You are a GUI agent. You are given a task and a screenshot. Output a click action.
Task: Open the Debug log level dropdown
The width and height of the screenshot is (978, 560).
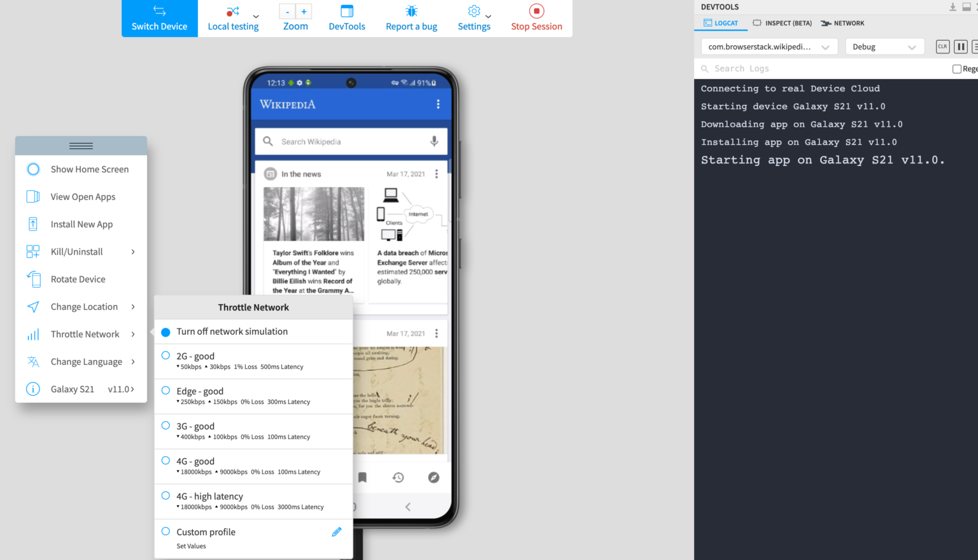point(884,46)
